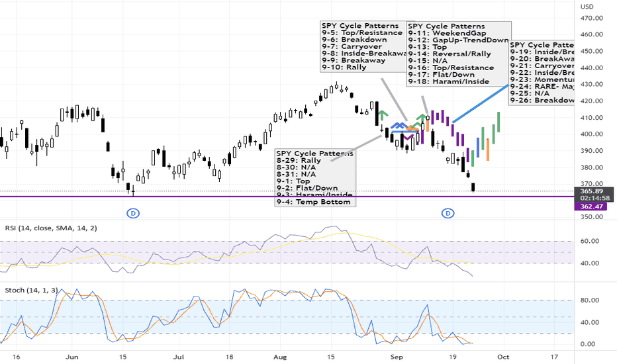Screen dimensions: 617x364
Task: Click the '9-13: Top' text line
Action: click(428, 47)
